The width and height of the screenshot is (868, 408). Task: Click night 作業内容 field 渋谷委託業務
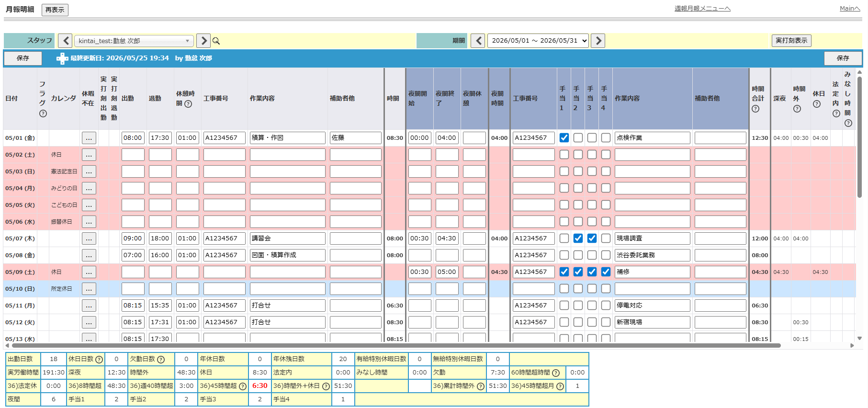653,255
